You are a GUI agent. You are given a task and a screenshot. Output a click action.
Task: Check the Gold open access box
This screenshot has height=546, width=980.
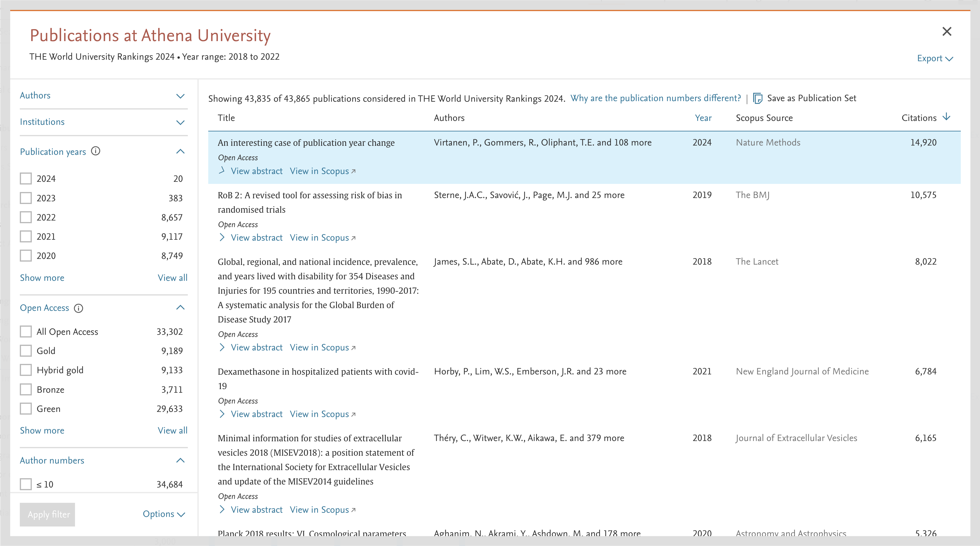26,351
